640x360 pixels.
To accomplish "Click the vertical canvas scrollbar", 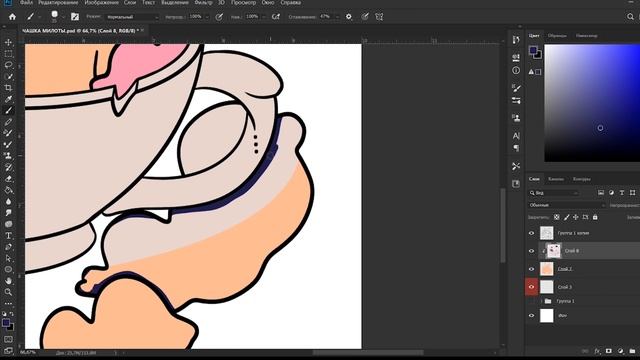I will point(502,225).
